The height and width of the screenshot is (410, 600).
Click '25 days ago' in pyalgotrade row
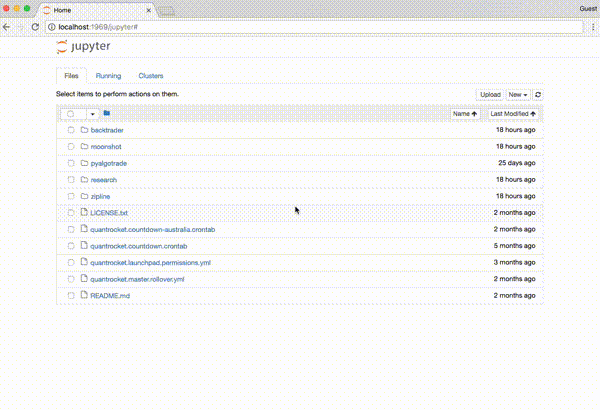pyautogui.click(x=517, y=163)
